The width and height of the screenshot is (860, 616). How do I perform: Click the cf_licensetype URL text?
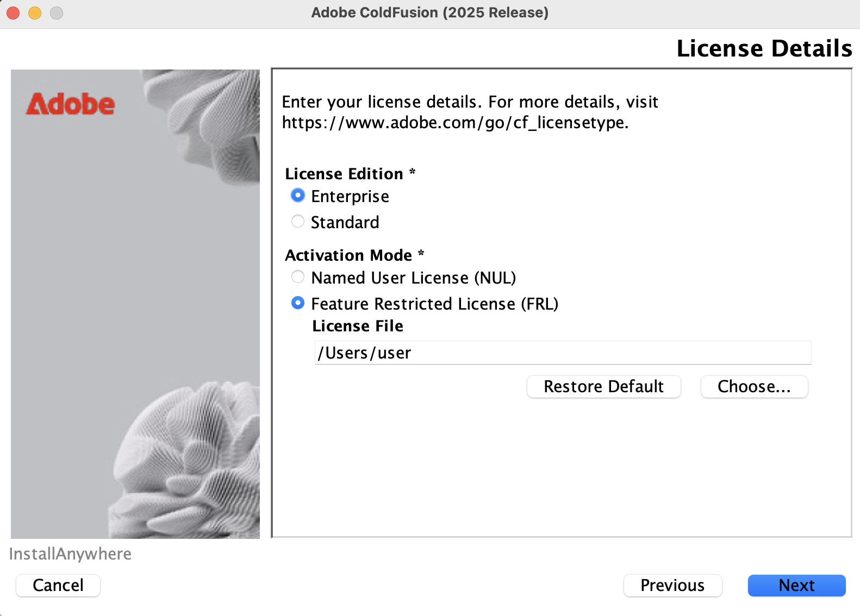455,123
